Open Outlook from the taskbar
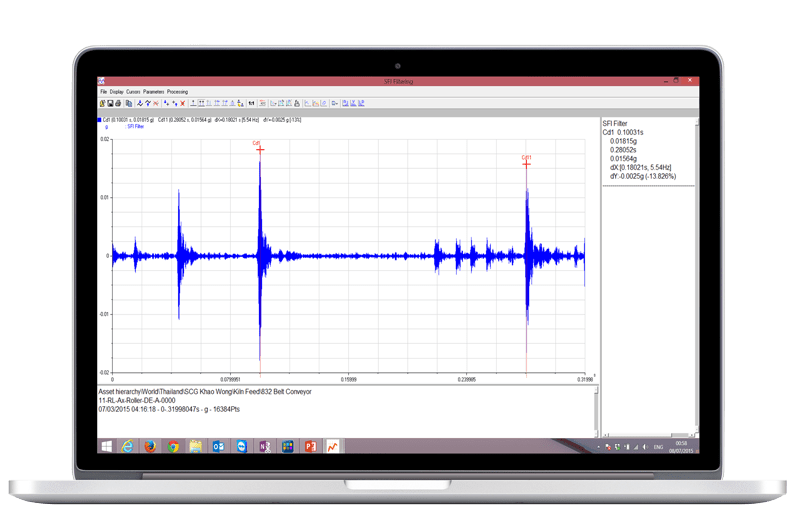Viewport: 795px width, 530px height. [219, 446]
